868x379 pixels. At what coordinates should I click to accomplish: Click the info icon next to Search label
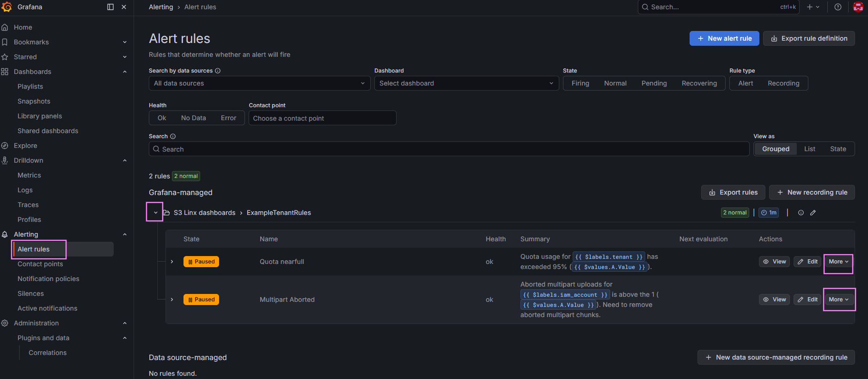[x=173, y=136]
